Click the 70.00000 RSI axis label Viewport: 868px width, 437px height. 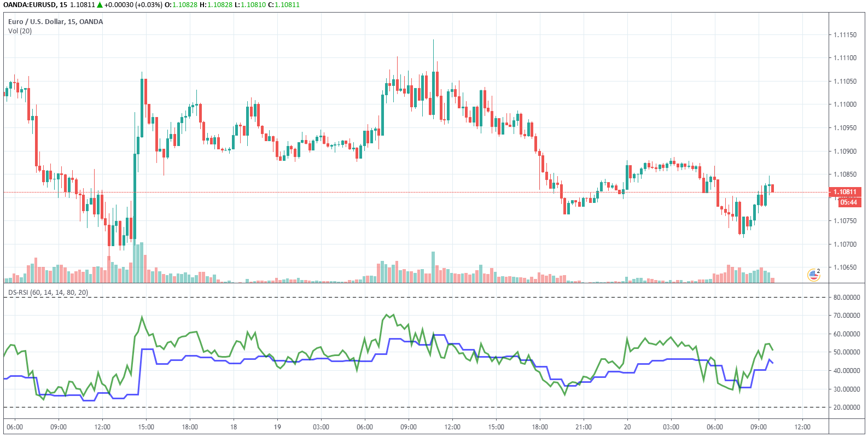pos(847,316)
